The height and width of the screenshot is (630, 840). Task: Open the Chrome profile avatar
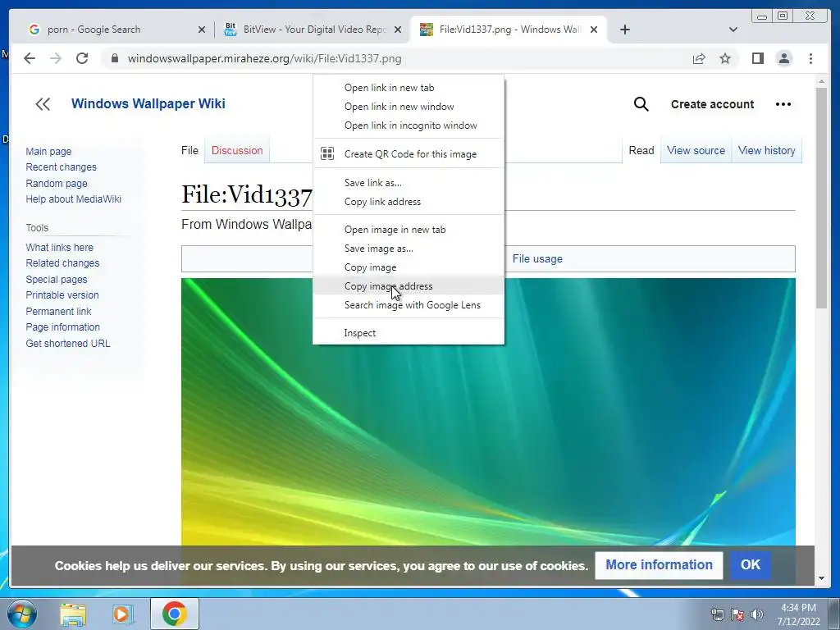coord(784,58)
